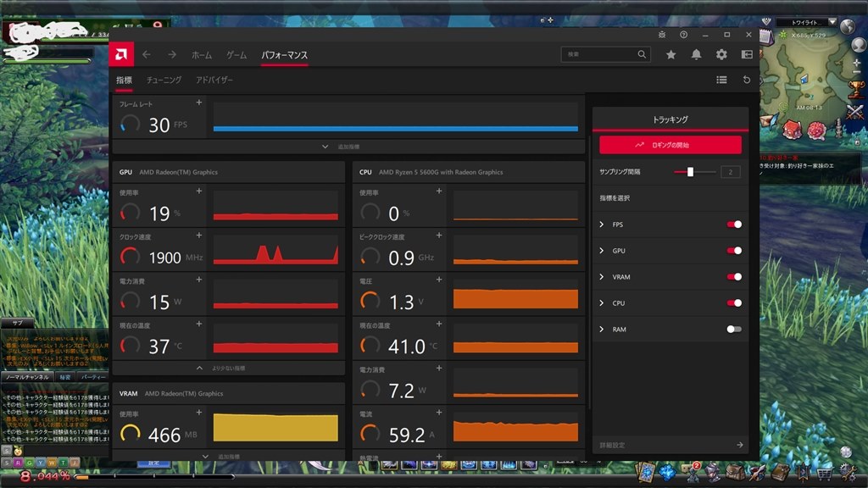This screenshot has width=868, height=488.
Task: Open the チューニング sub-tab
Action: coord(164,80)
